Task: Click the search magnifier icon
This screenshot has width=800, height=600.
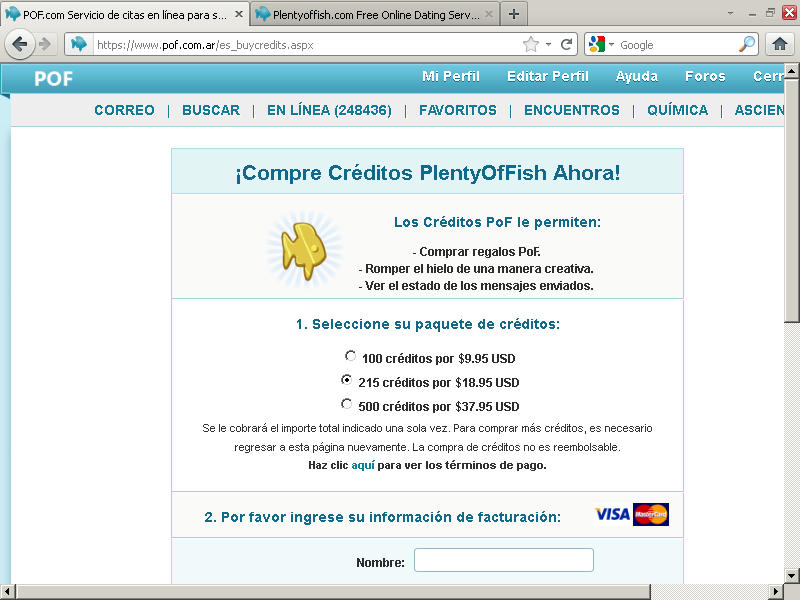Action: pyautogui.click(x=746, y=44)
